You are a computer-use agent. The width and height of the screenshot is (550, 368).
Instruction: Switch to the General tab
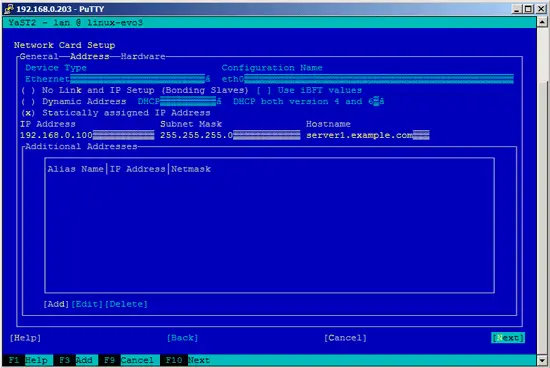point(39,56)
